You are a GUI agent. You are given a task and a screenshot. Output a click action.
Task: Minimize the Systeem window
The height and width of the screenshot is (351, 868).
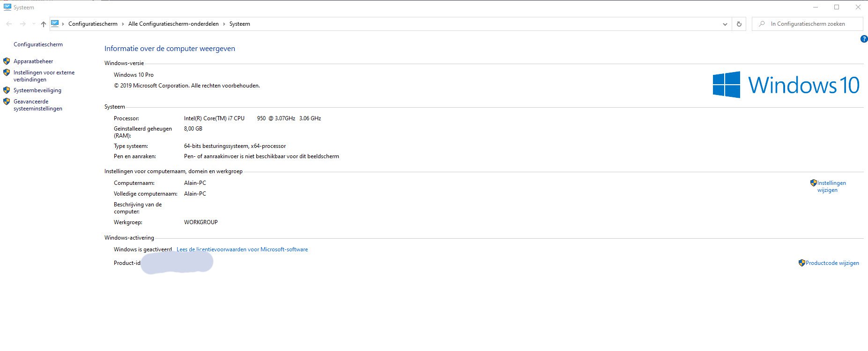click(x=816, y=7)
